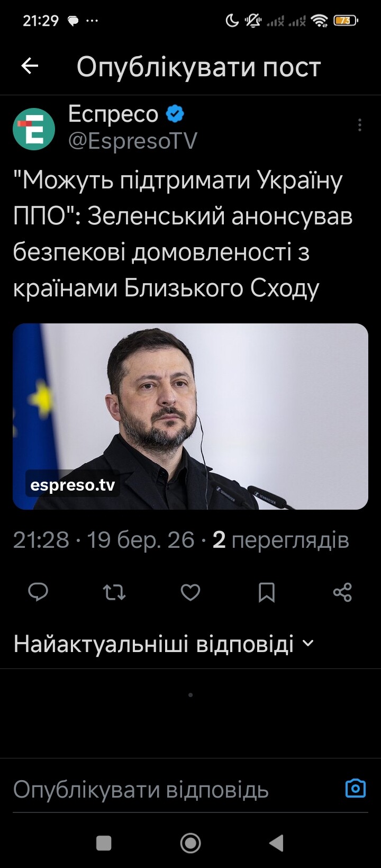Screen dimensions: 381x868
Task: Tap the blue verified badge
Action: pos(175,114)
